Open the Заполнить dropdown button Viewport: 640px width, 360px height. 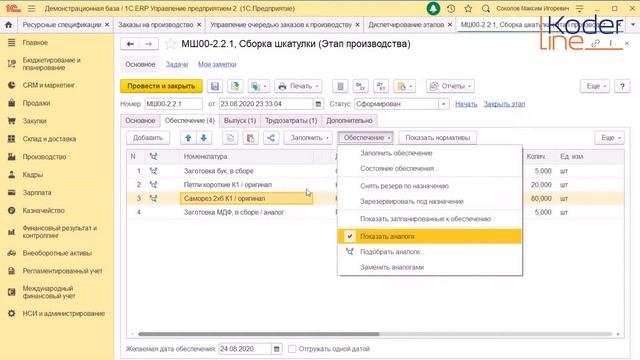(x=308, y=138)
